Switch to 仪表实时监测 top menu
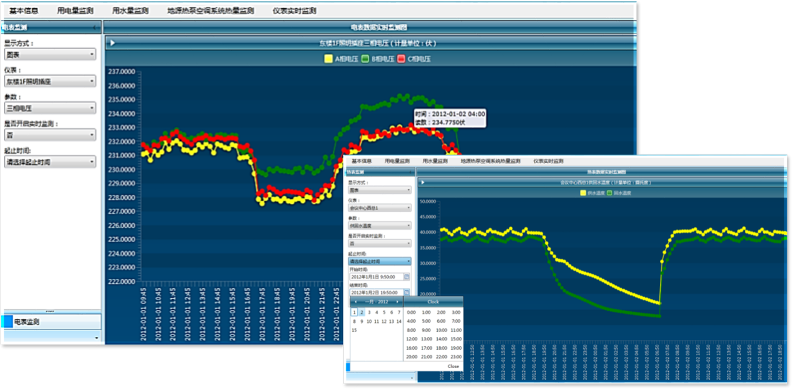The image size is (792, 389). pos(294,11)
